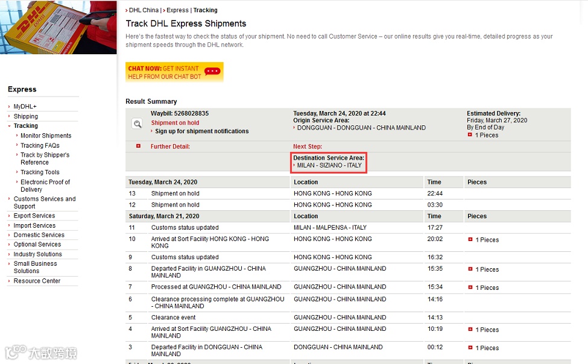Collapse the Tracking sidebar section
Image resolution: width=588 pixels, height=364 pixels.
[x=26, y=125]
